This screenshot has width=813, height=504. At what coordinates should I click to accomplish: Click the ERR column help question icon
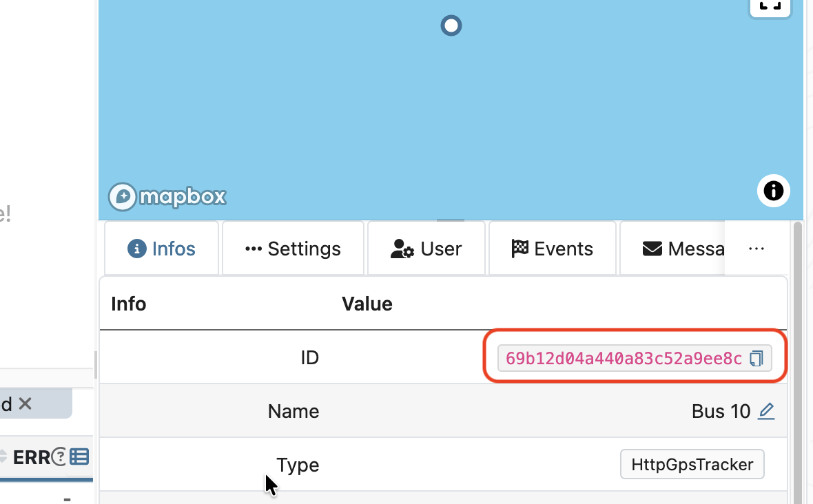60,456
